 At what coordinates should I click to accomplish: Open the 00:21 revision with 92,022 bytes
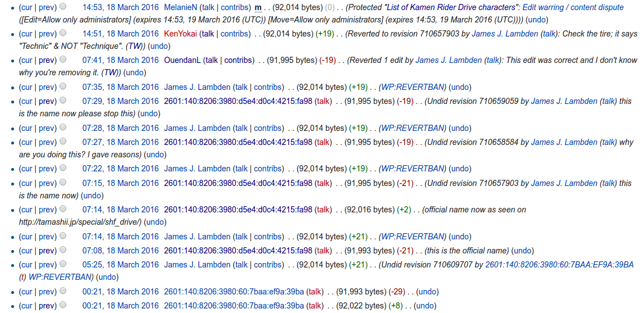120,306
